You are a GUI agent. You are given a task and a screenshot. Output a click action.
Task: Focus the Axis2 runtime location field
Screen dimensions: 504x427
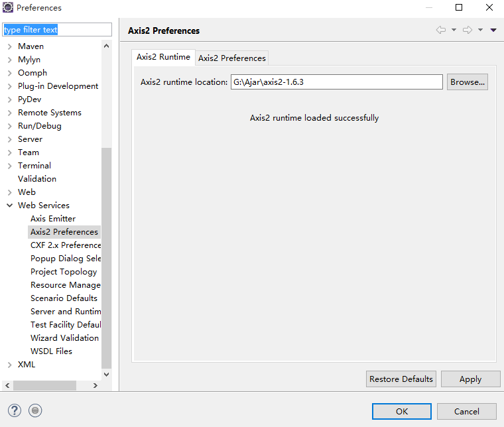pyautogui.click(x=336, y=82)
